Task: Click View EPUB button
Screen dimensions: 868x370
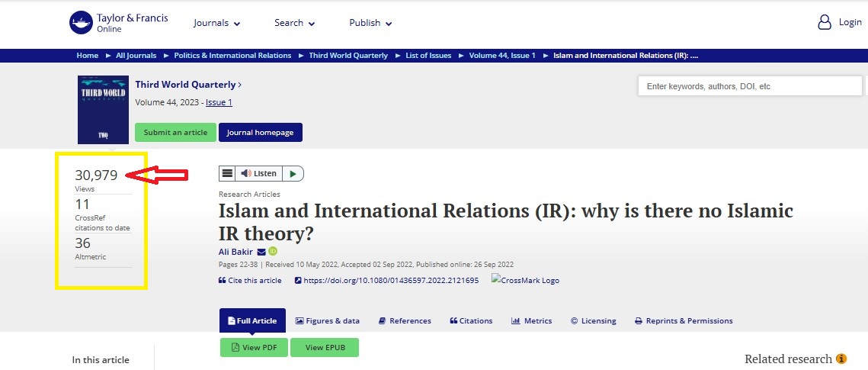Action: (325, 347)
